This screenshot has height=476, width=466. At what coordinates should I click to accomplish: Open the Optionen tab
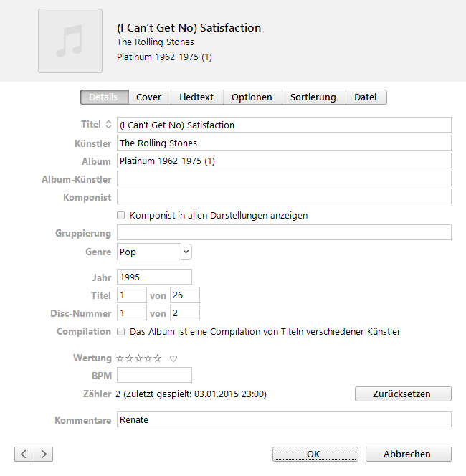[252, 97]
